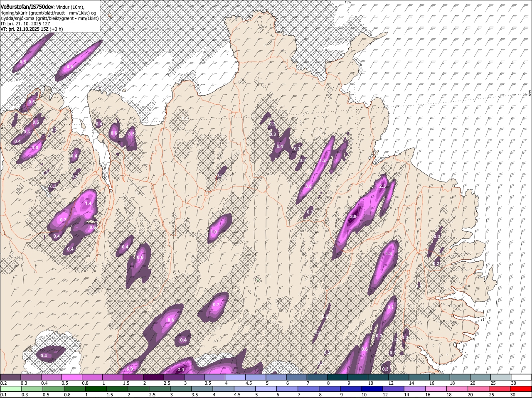Viewport: 532px width, 398px height.
Task: Select lower legend pale green swatch after 0.1
Action: (x=10, y=389)
